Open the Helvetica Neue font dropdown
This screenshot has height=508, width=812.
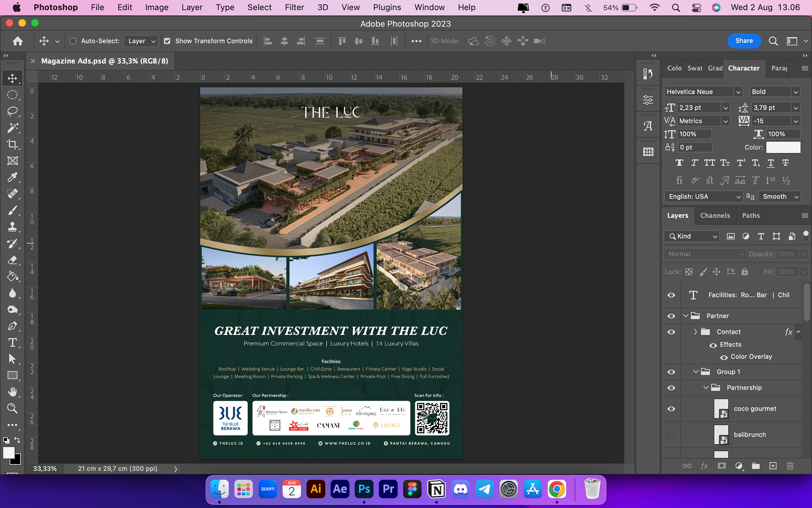point(738,92)
